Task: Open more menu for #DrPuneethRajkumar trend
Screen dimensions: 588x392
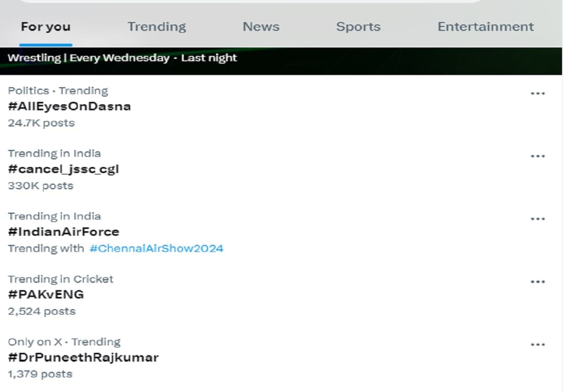Action: point(538,344)
